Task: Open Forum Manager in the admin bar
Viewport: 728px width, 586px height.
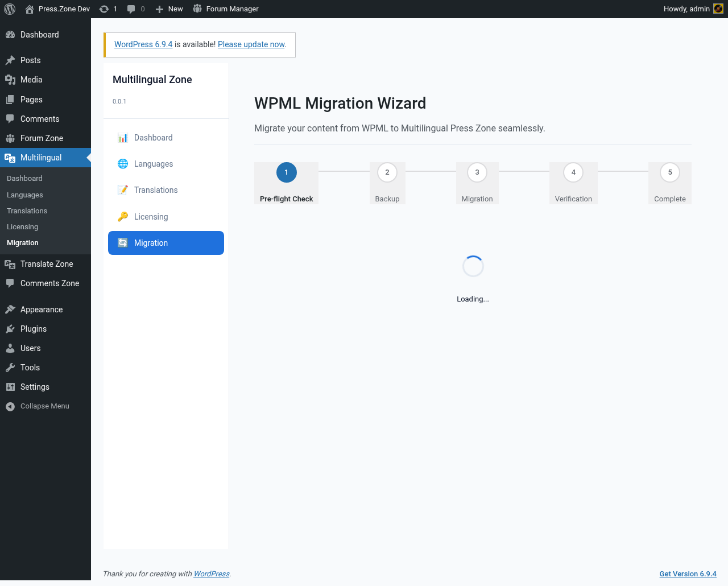Action: click(226, 9)
